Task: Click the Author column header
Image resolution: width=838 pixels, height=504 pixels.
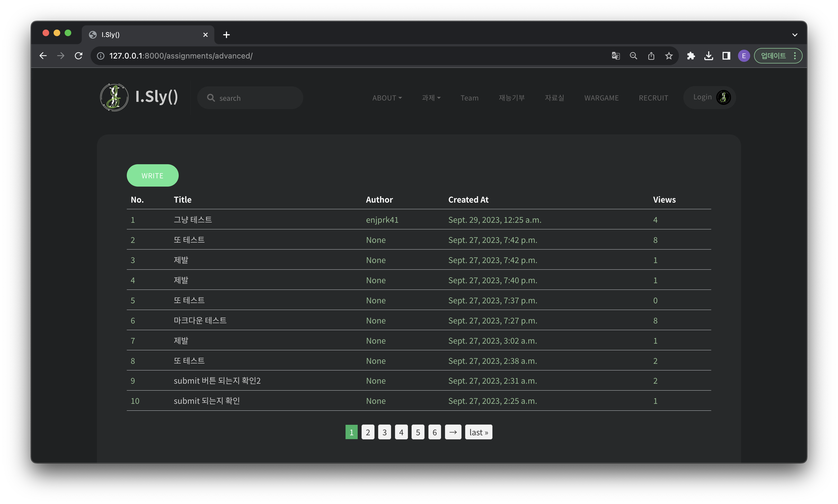Action: [x=379, y=200]
